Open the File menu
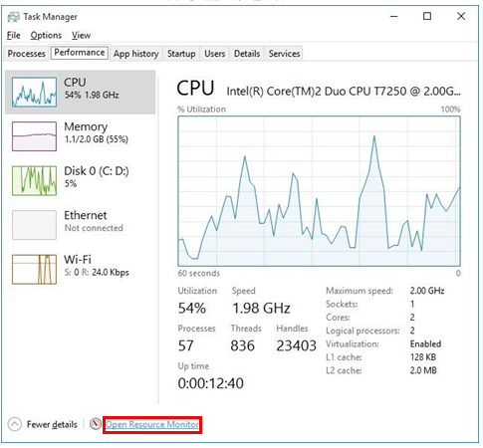 pyautogui.click(x=14, y=35)
